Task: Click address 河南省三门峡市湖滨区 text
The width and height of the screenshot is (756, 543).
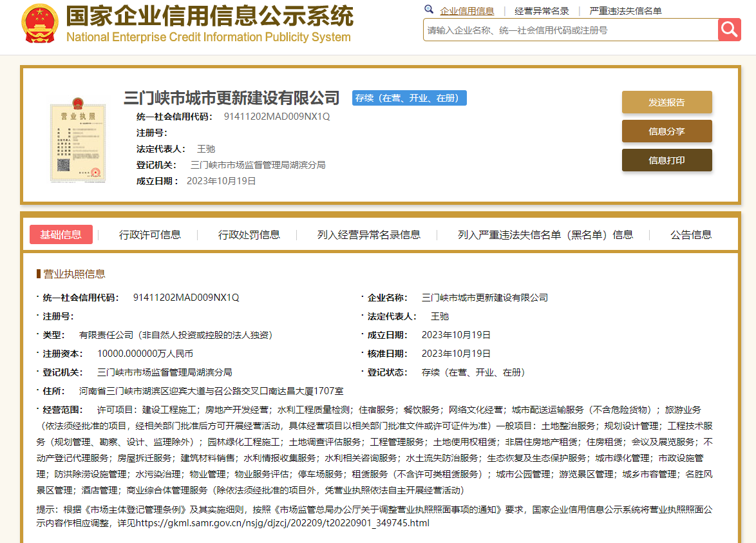Action: (211, 391)
